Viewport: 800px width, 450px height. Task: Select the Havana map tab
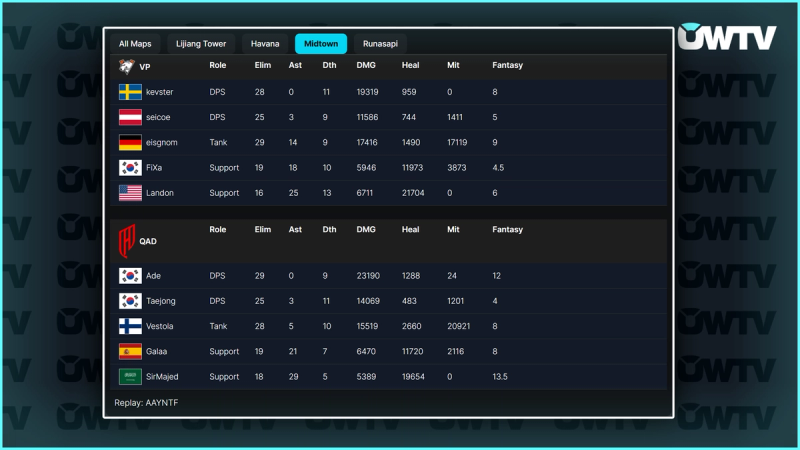click(x=265, y=44)
